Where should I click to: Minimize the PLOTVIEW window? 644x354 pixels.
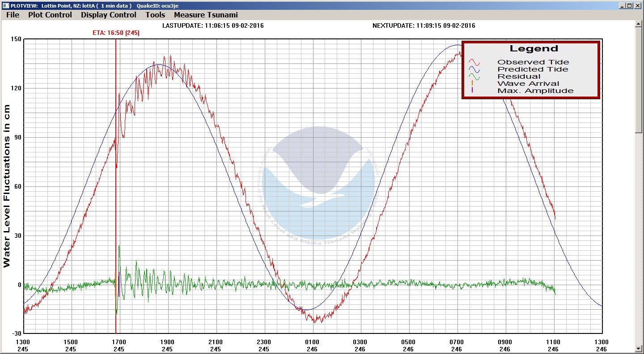point(622,5)
